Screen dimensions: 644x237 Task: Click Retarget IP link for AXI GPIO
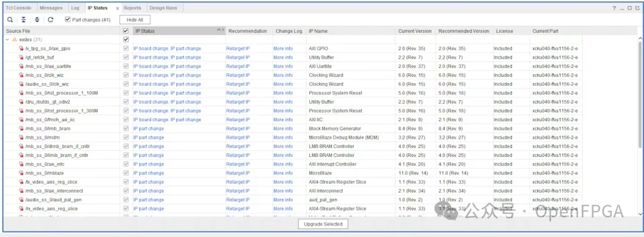[x=238, y=48]
